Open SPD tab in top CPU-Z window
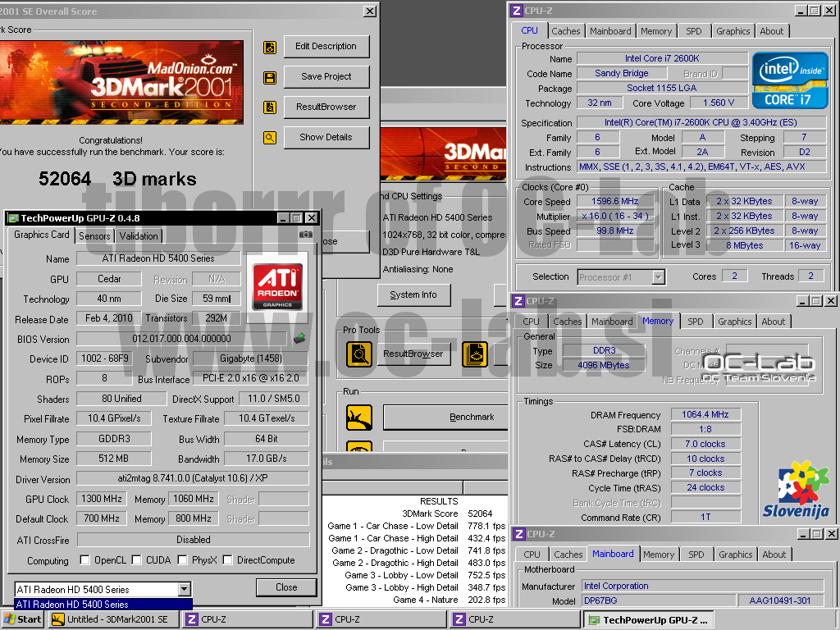This screenshot has height=630, width=840. 694,31
